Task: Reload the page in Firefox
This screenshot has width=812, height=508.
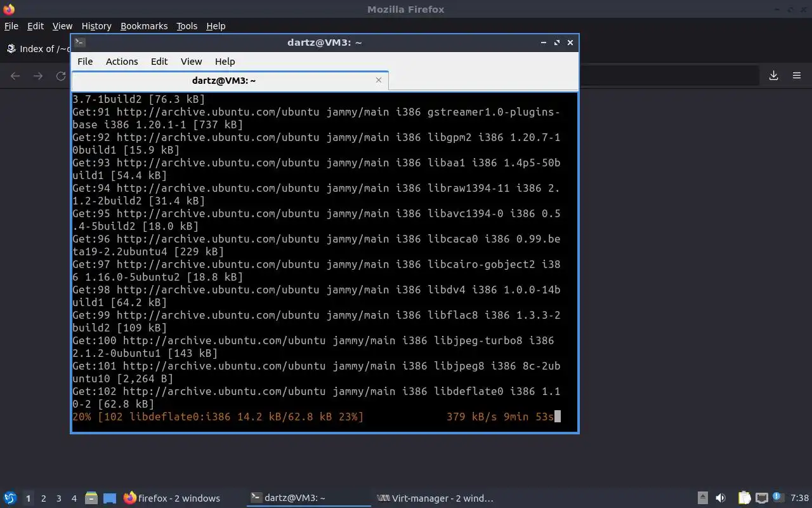Action: 61,76
